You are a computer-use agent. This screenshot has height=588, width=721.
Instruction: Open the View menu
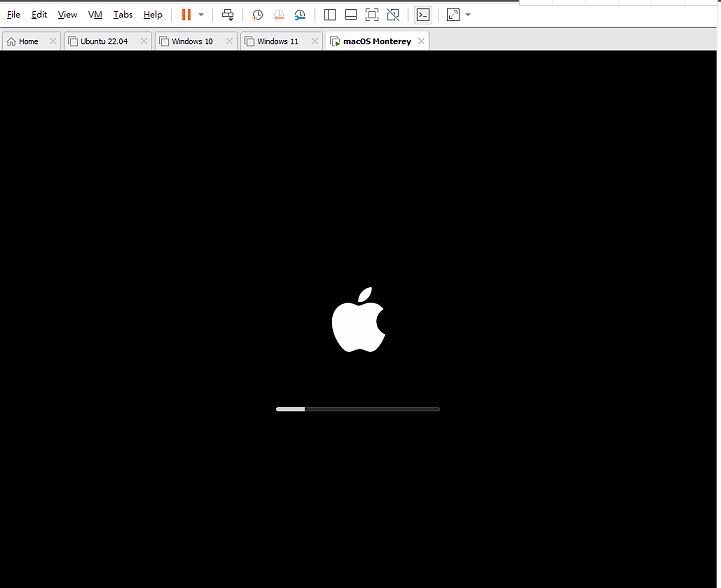(x=67, y=15)
